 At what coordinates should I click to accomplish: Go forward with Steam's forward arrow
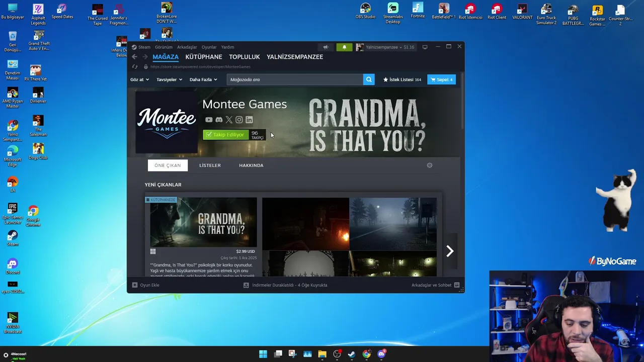point(145,57)
